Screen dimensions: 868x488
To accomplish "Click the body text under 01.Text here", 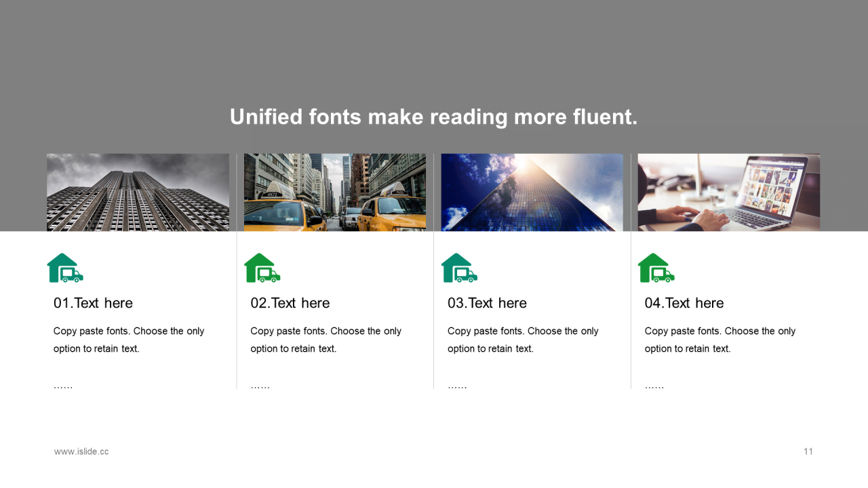I will [129, 340].
